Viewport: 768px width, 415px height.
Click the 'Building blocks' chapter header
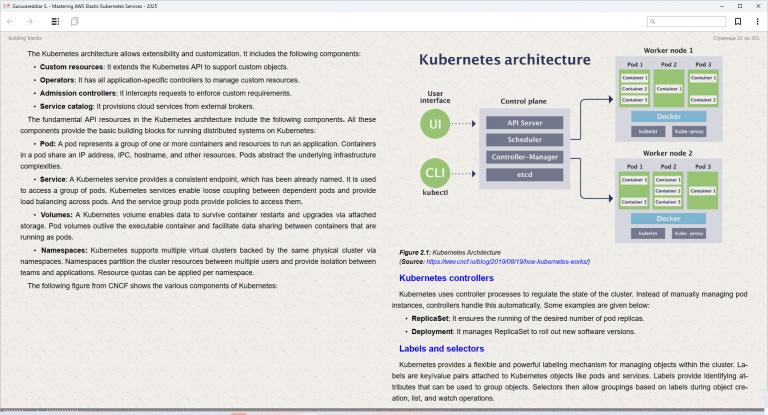pyautogui.click(x=25, y=38)
